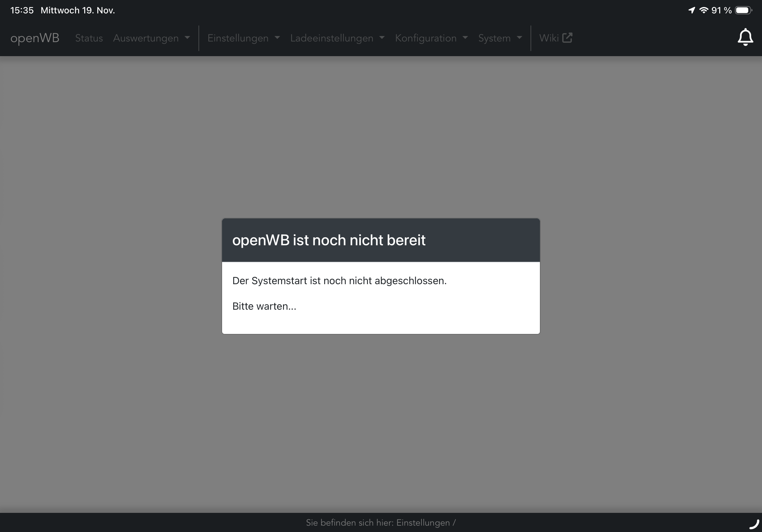The height and width of the screenshot is (532, 762).
Task: Click the 'Der Systemstart ist noch nicht abgeschlossen' message
Action: tap(339, 281)
